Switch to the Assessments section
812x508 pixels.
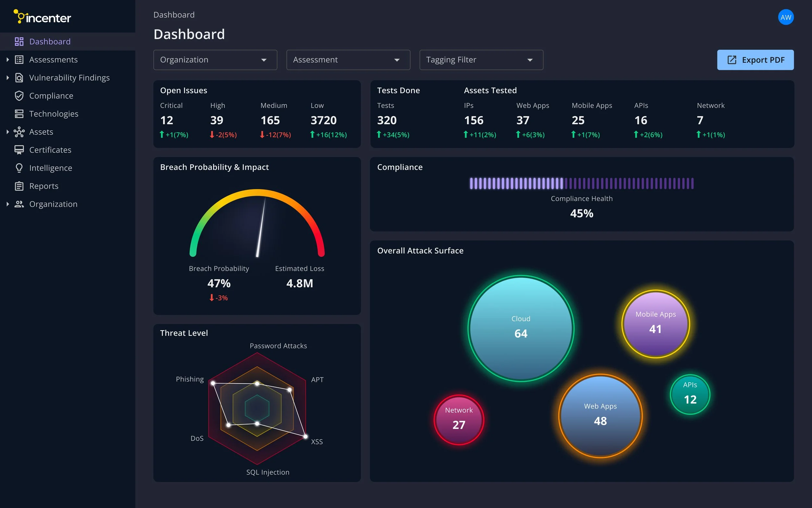tap(53, 59)
